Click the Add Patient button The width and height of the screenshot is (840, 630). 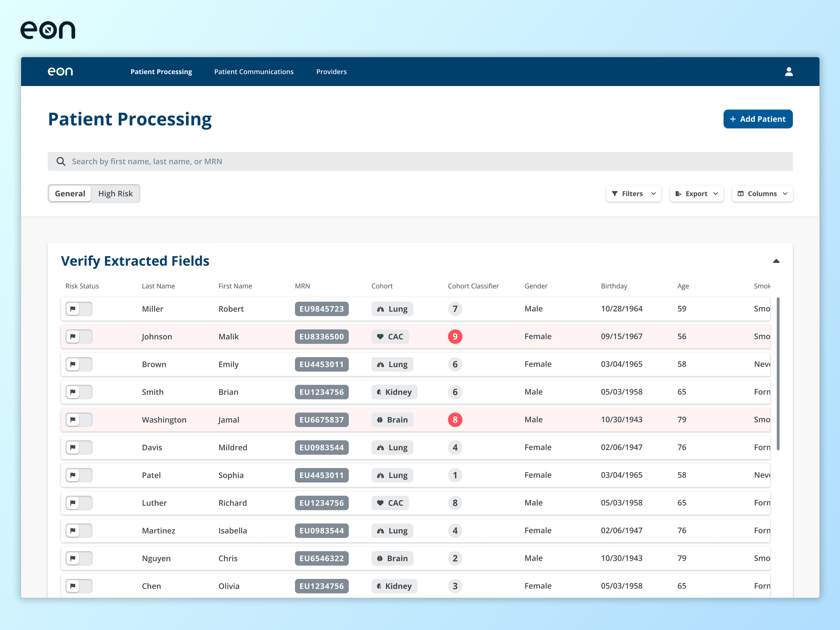pyautogui.click(x=758, y=119)
